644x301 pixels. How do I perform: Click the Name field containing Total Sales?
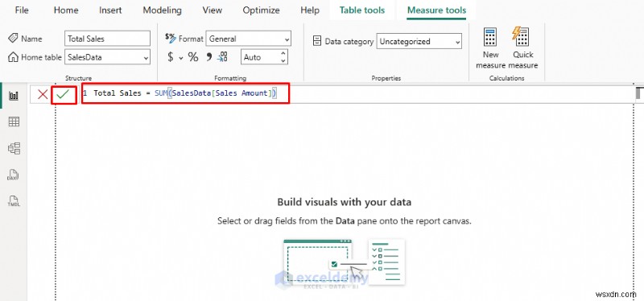click(x=108, y=39)
